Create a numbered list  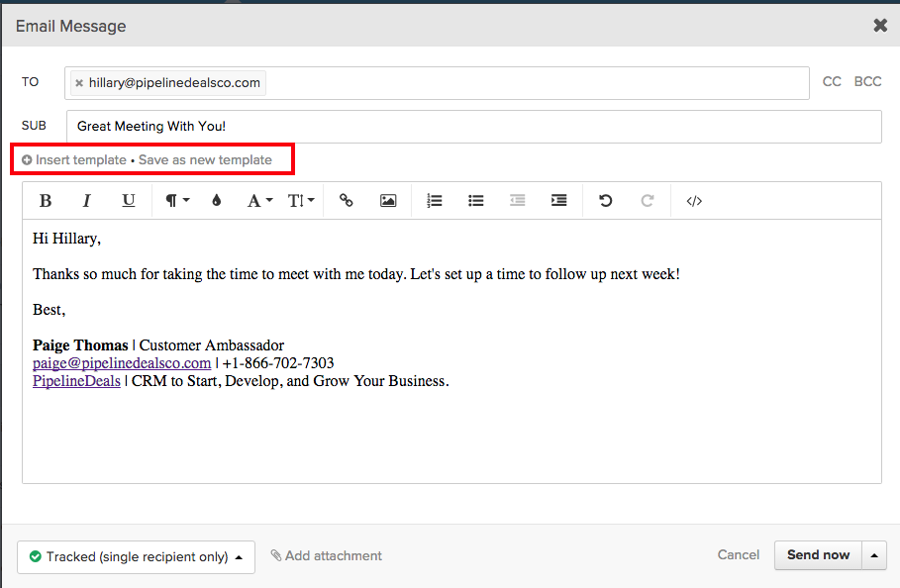[x=435, y=201]
